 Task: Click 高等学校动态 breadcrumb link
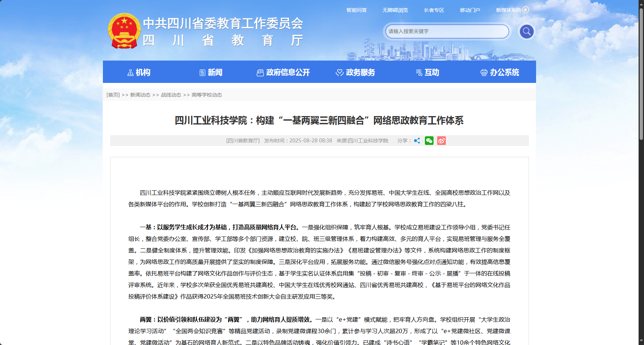(x=206, y=95)
